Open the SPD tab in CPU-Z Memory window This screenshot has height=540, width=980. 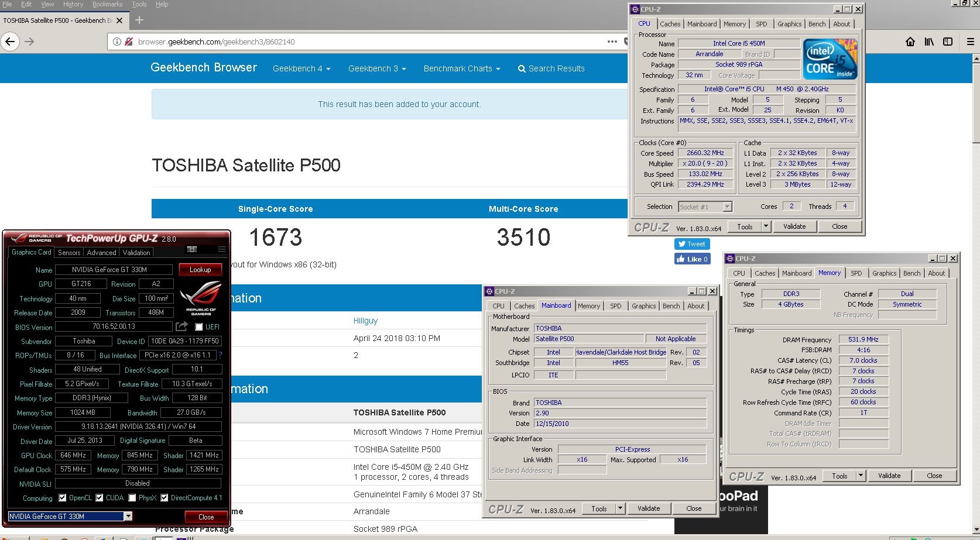tap(856, 273)
